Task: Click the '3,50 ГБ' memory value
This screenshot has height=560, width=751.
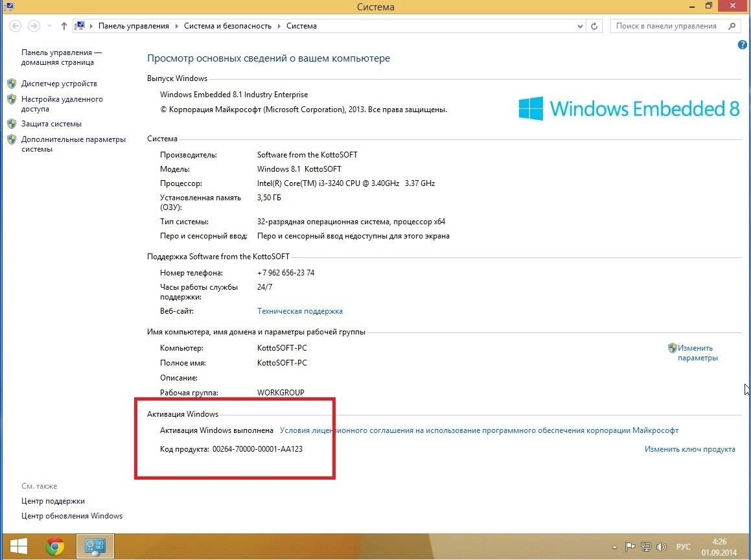Action: (x=269, y=198)
